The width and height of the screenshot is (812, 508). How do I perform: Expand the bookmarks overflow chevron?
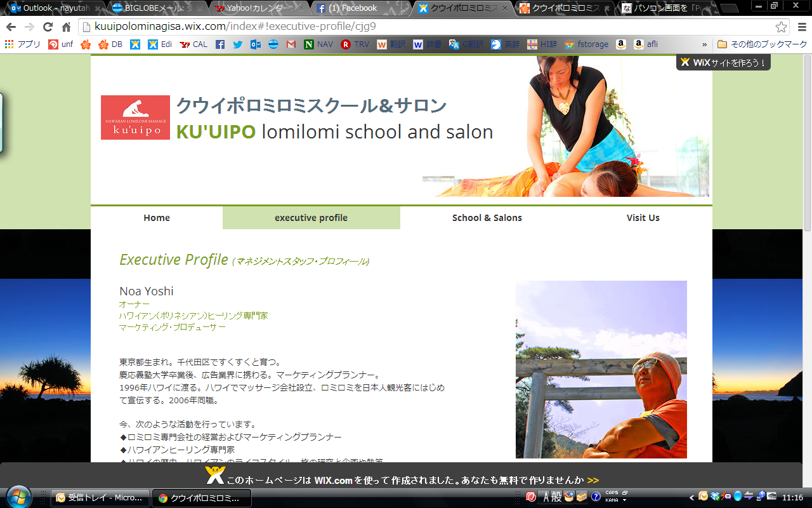pos(704,44)
